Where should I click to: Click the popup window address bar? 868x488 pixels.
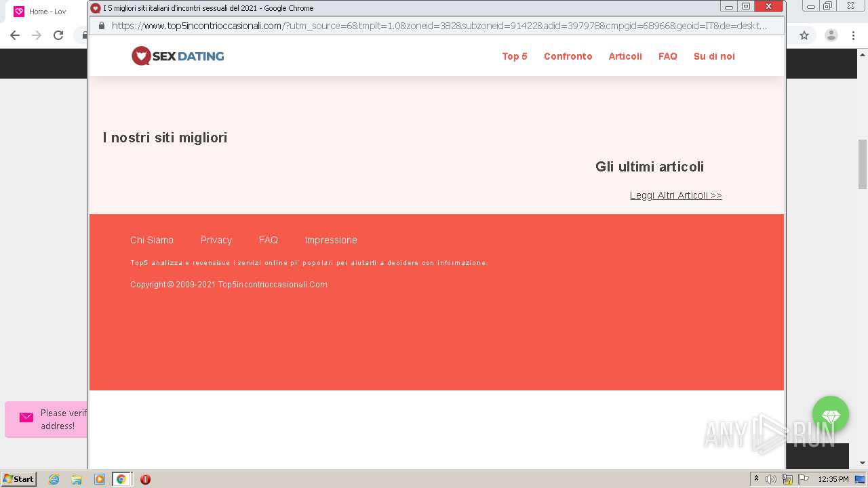[437, 26]
